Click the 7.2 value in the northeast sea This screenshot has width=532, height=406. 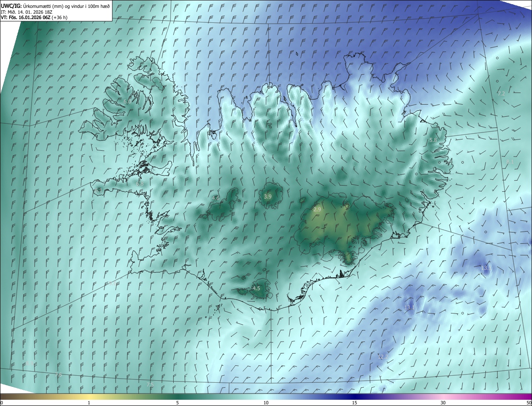pyautogui.click(x=501, y=94)
